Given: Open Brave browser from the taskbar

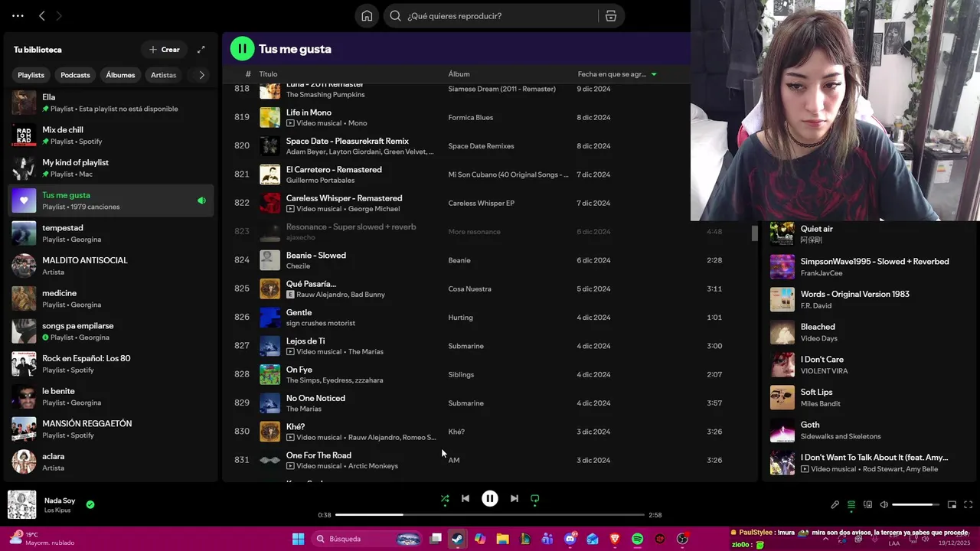Looking at the screenshot, I should [615, 539].
